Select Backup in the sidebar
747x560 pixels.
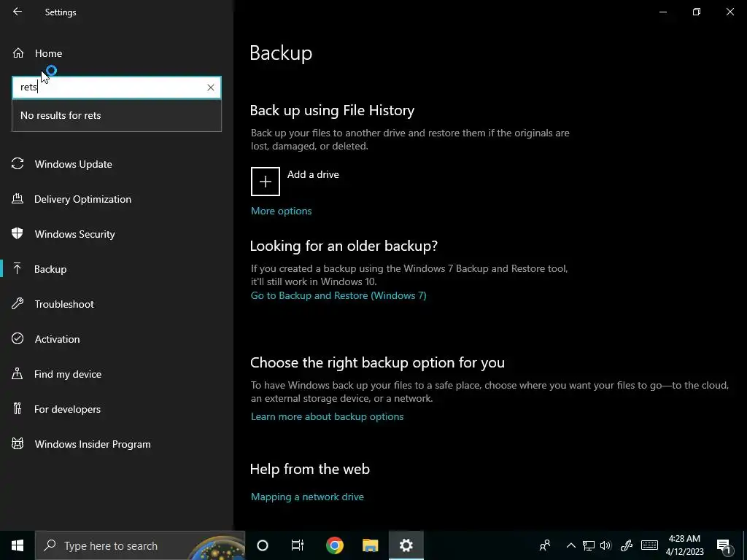[117, 269]
